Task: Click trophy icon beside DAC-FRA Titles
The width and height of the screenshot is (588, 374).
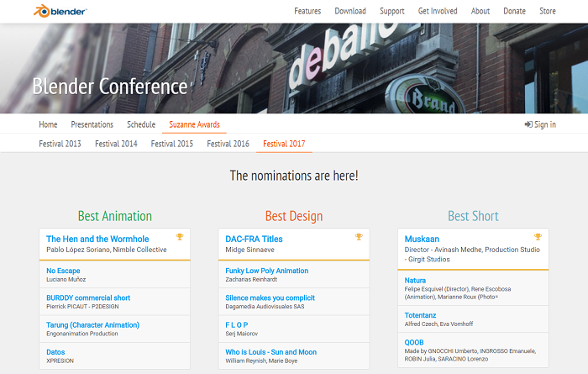Action: [x=359, y=237]
